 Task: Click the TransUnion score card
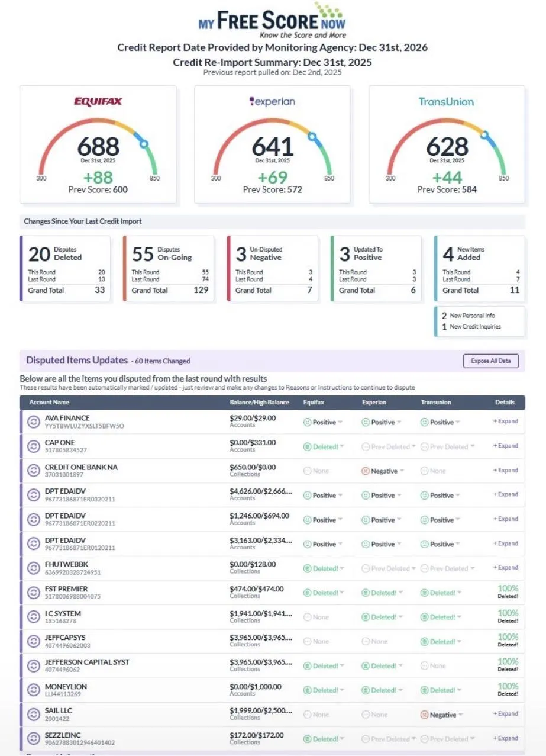[x=447, y=145]
